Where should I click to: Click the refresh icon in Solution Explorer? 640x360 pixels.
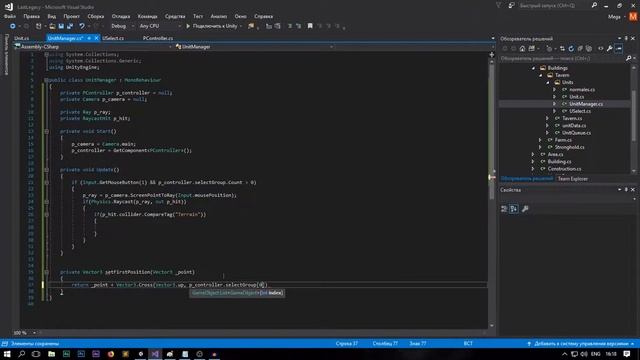(571, 49)
